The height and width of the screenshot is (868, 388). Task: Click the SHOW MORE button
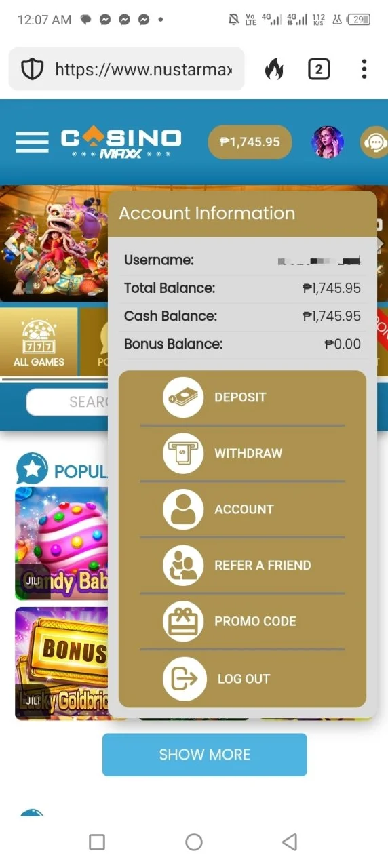[205, 754]
